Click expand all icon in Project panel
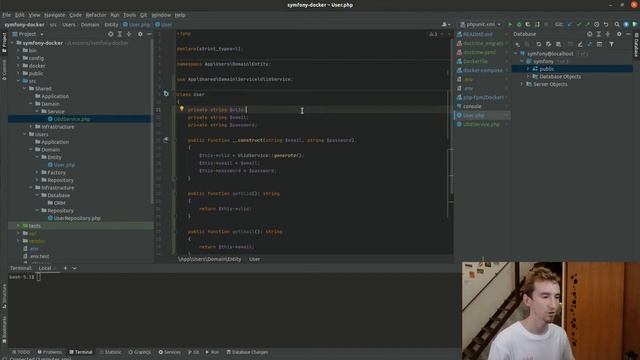 pyautogui.click(x=120, y=34)
